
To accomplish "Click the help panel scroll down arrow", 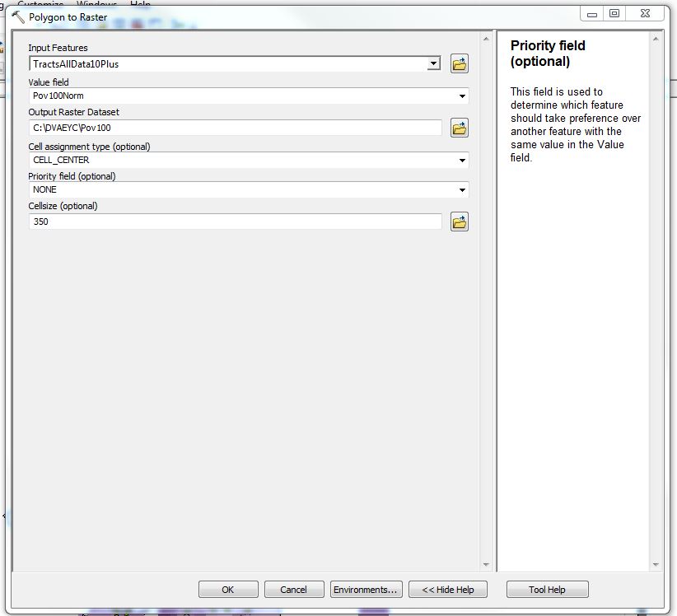I will (656, 565).
